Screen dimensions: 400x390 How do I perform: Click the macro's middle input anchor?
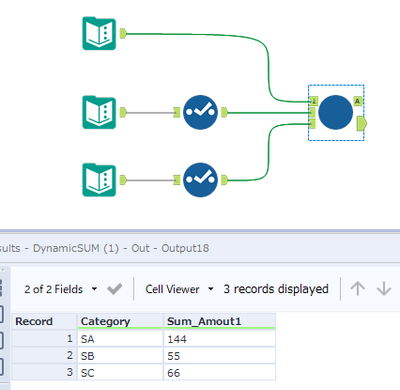[x=312, y=112]
